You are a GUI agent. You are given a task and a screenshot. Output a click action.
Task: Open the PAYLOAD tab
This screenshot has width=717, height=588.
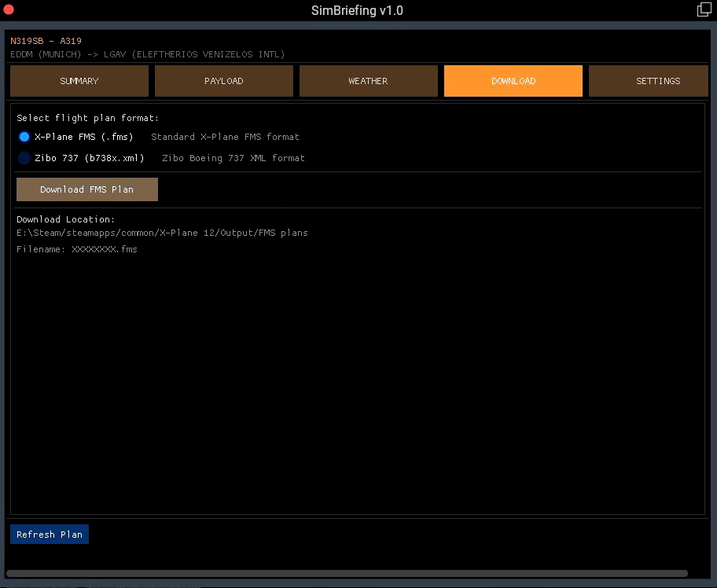point(223,81)
